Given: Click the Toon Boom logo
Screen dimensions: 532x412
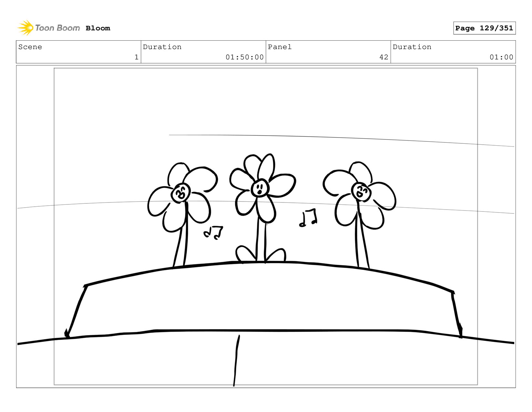Looking at the screenshot, I should [x=48, y=28].
